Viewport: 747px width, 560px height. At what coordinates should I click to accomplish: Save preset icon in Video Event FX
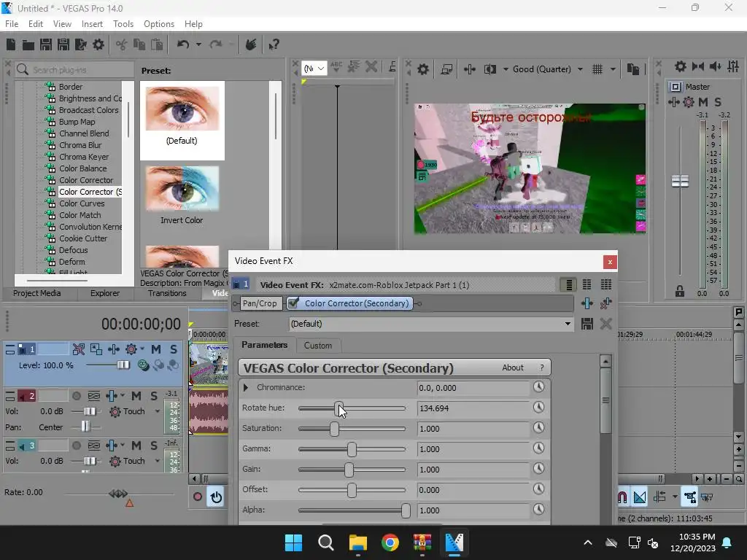coord(587,324)
